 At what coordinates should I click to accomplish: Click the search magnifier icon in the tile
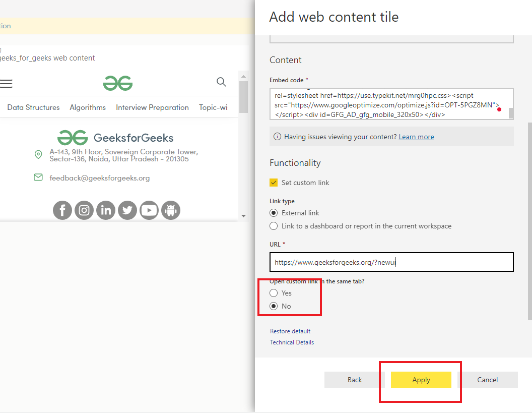[221, 82]
